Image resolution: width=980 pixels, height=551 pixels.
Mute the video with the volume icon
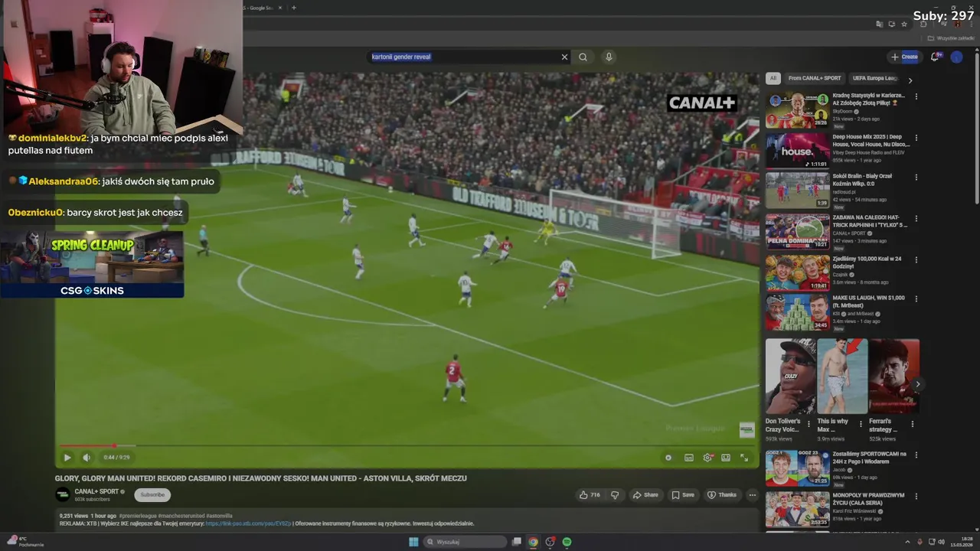[87, 458]
